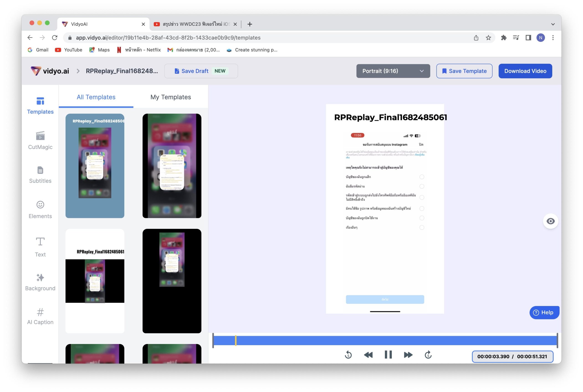Select the first radio option in video
This screenshot has width=583, height=392.
[x=422, y=177]
